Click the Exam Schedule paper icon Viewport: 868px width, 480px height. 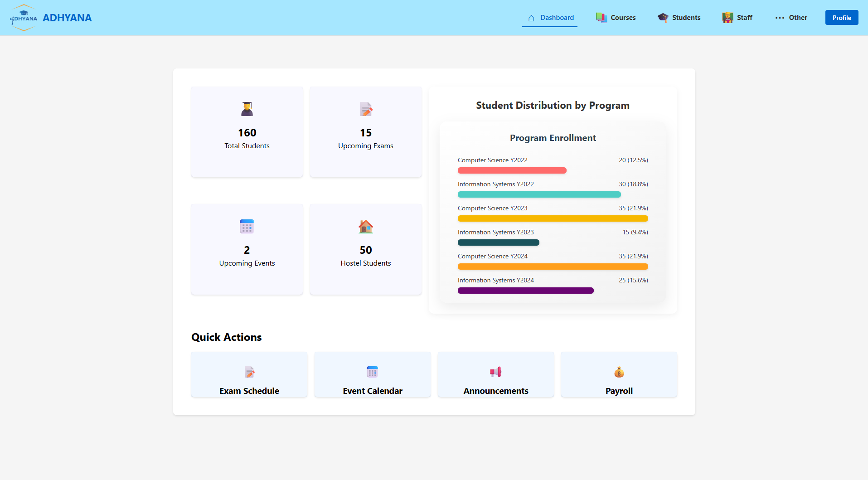click(x=249, y=372)
